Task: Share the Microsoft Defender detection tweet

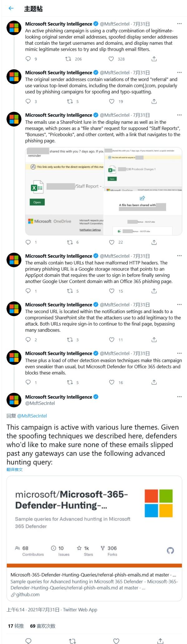Action: point(154,382)
